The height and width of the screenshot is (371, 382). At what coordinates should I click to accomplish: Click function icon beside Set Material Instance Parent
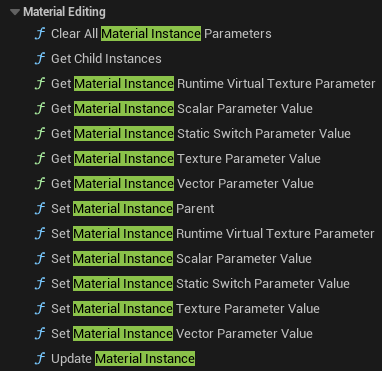(40, 209)
